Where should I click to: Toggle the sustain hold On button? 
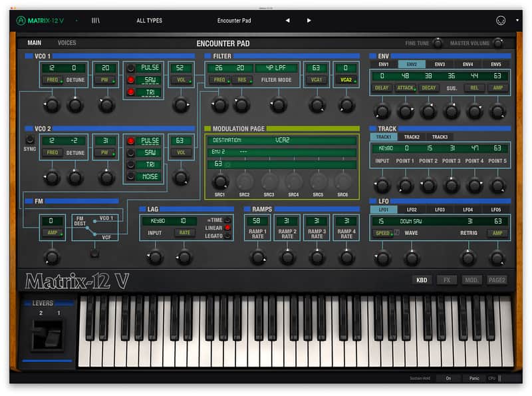[x=448, y=378]
